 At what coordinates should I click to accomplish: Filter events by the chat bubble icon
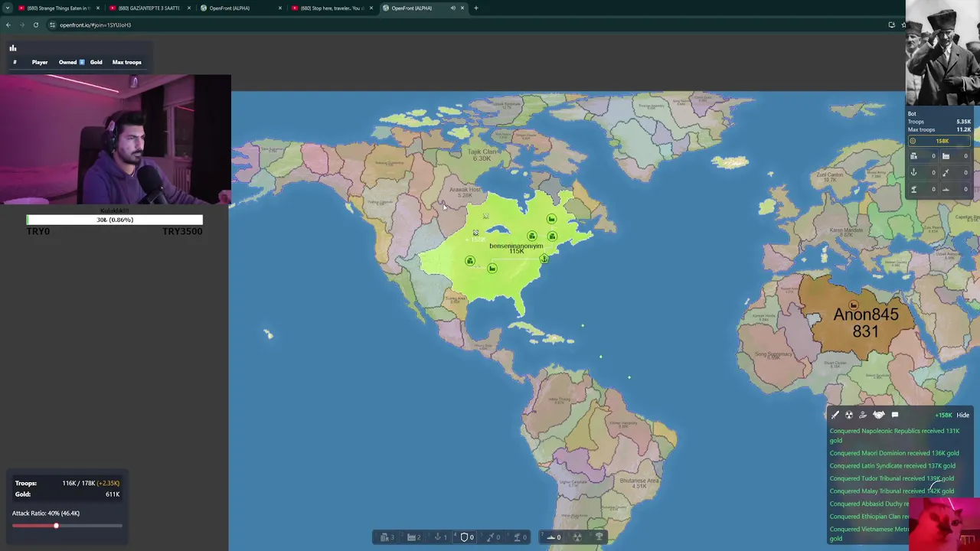pos(895,415)
